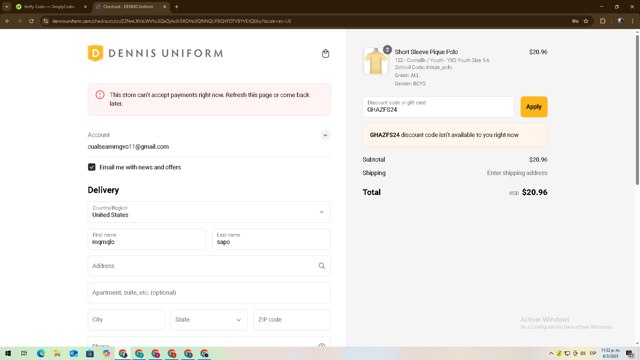Screen dimensions: 640x360
Task: Click the Short Sleeve Pique Polo title
Action: pyautogui.click(x=426, y=52)
